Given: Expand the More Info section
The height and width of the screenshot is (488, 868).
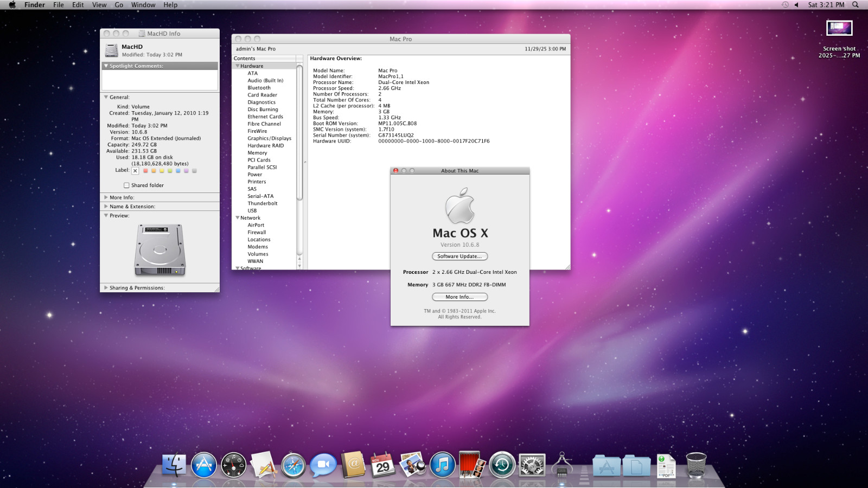Looking at the screenshot, I should point(106,197).
